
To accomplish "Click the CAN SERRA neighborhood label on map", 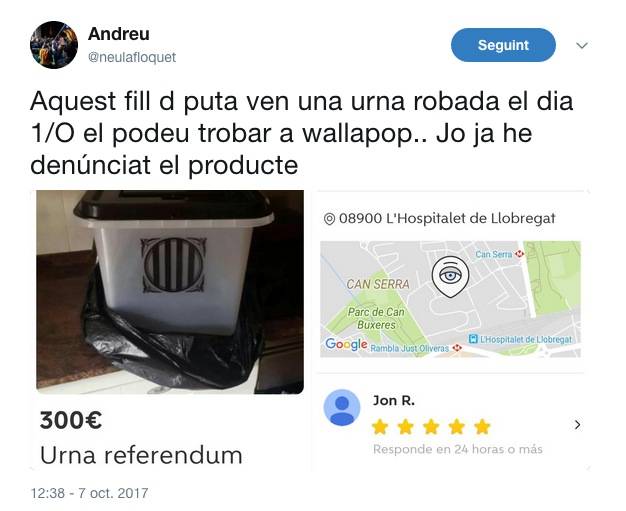I will [x=378, y=284].
